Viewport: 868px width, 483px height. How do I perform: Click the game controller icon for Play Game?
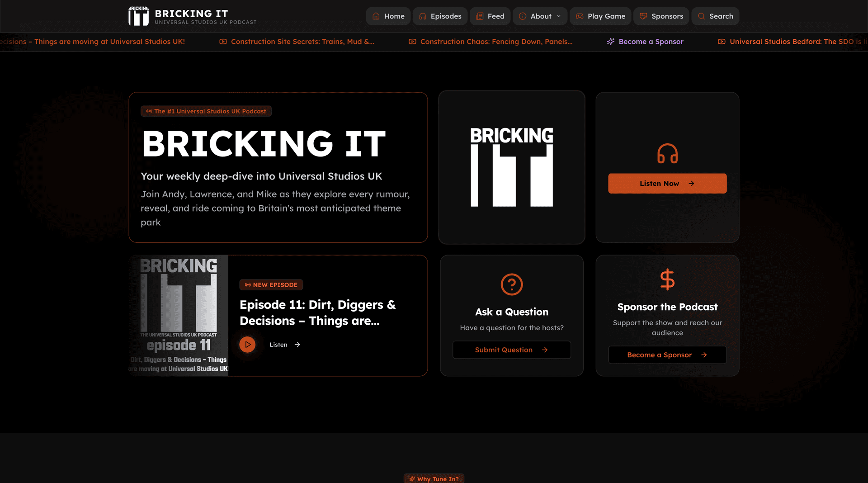click(579, 16)
